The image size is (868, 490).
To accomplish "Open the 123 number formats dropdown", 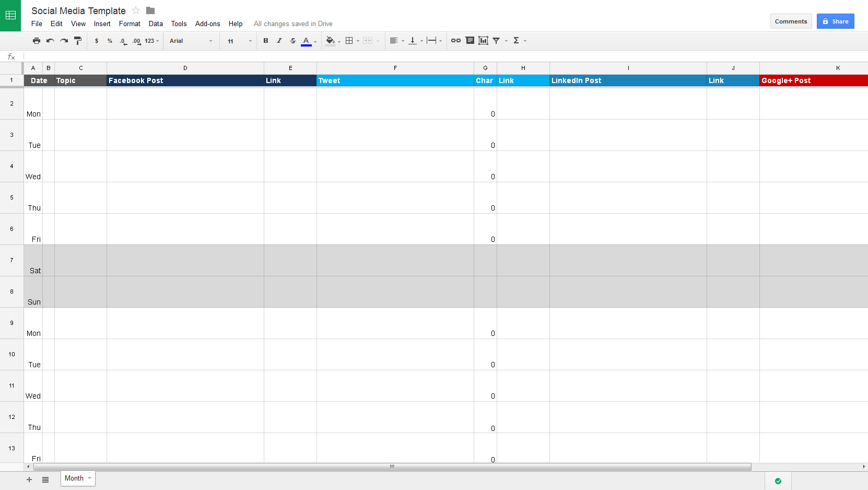I will click(151, 41).
